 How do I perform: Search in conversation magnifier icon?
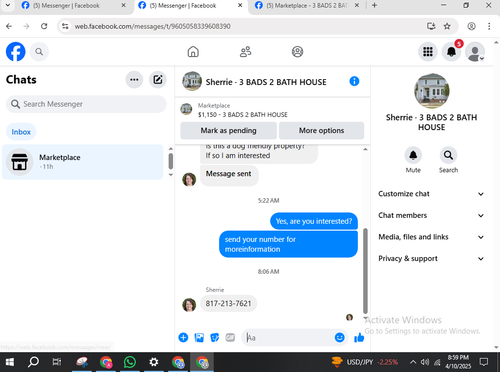point(448,155)
